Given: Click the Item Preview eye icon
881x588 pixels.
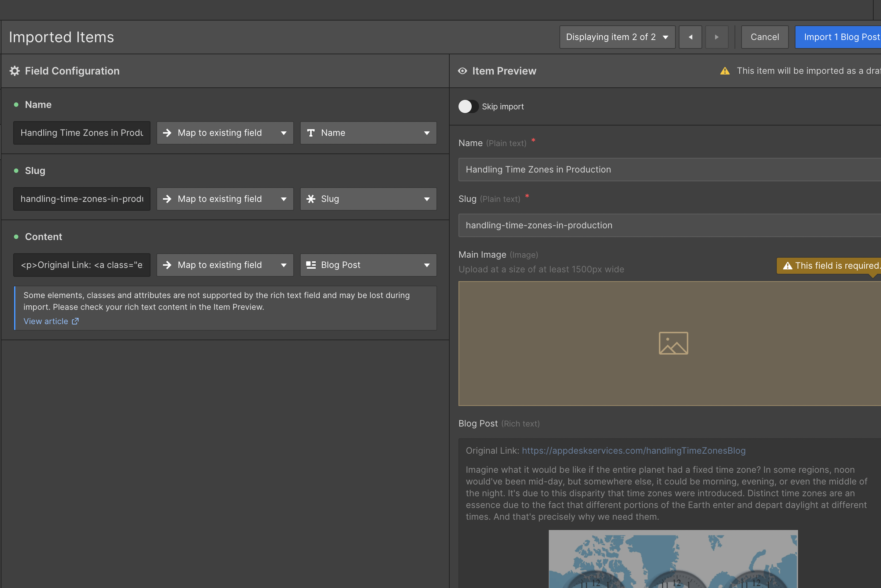Looking at the screenshot, I should coord(463,71).
